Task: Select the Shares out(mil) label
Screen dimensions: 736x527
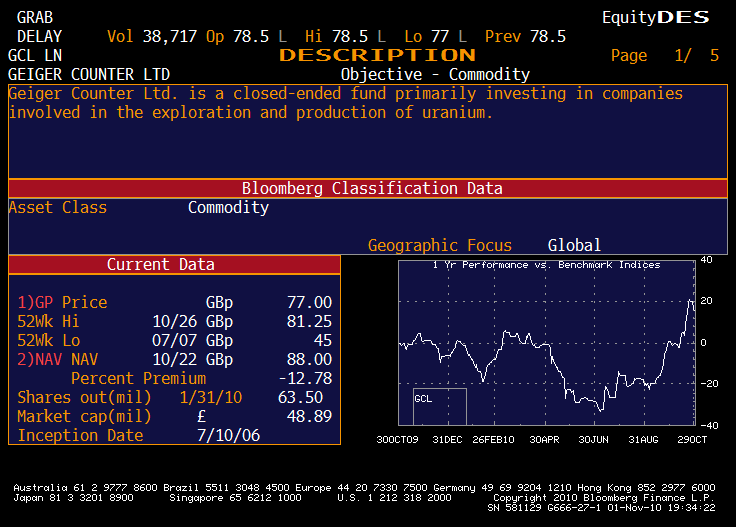Action: coord(84,397)
